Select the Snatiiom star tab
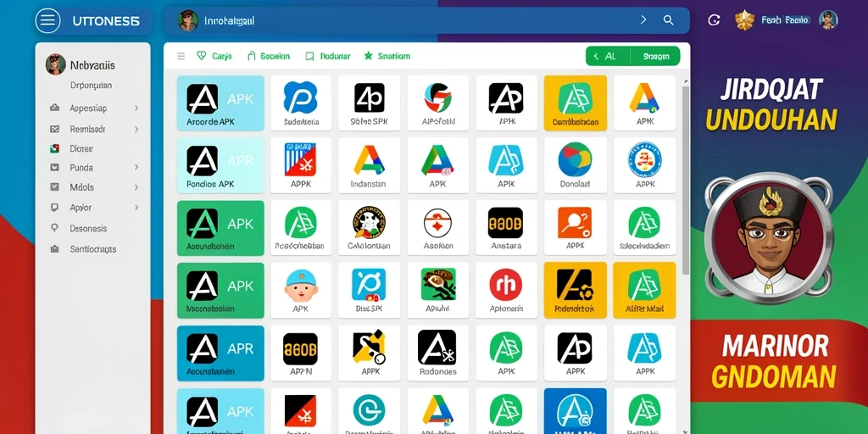The height and width of the screenshot is (434, 868). [x=387, y=56]
